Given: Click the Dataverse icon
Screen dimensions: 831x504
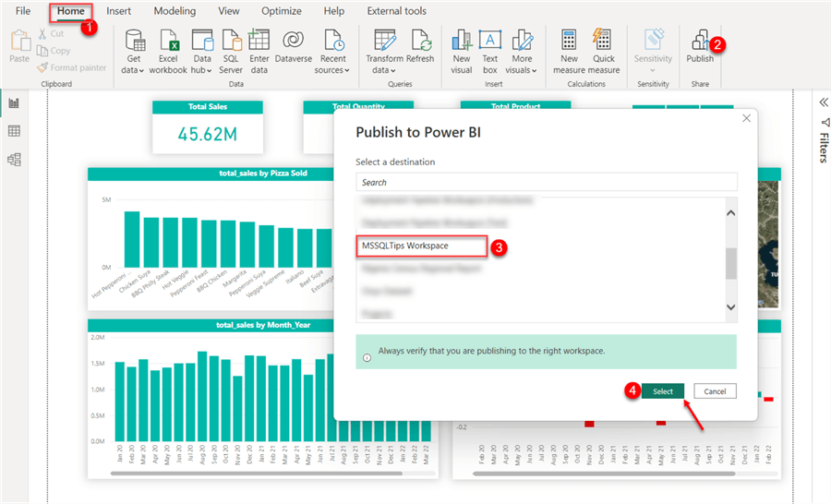Looking at the screenshot, I should (x=293, y=41).
